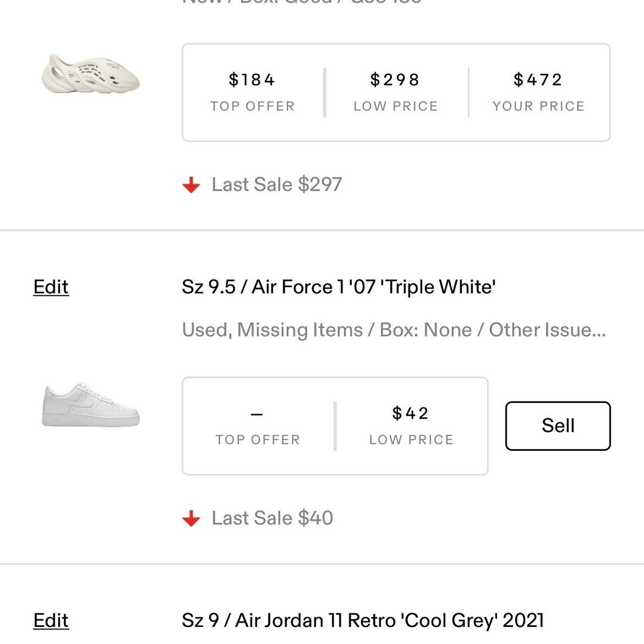
Task: Click the Last Sale $297 text
Action: coord(276,184)
